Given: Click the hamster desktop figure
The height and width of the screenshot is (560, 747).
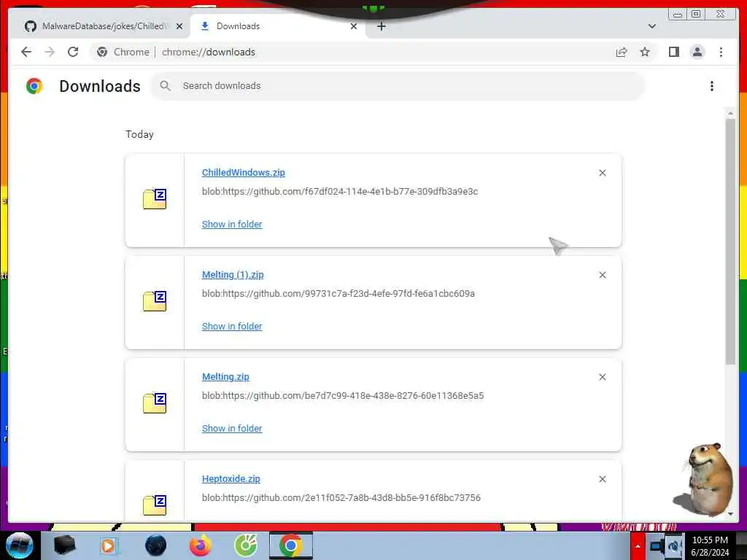Looking at the screenshot, I should click(705, 480).
